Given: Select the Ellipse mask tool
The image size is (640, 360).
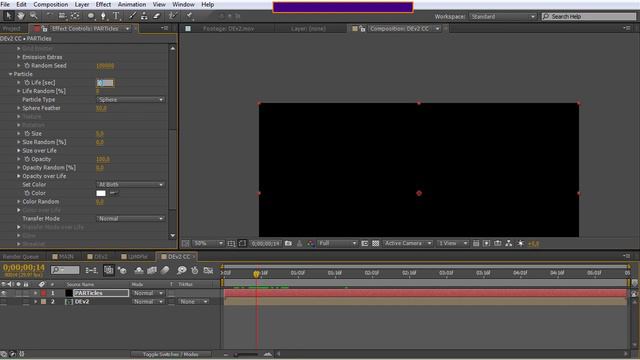Looking at the screenshot, I should 91,16.
